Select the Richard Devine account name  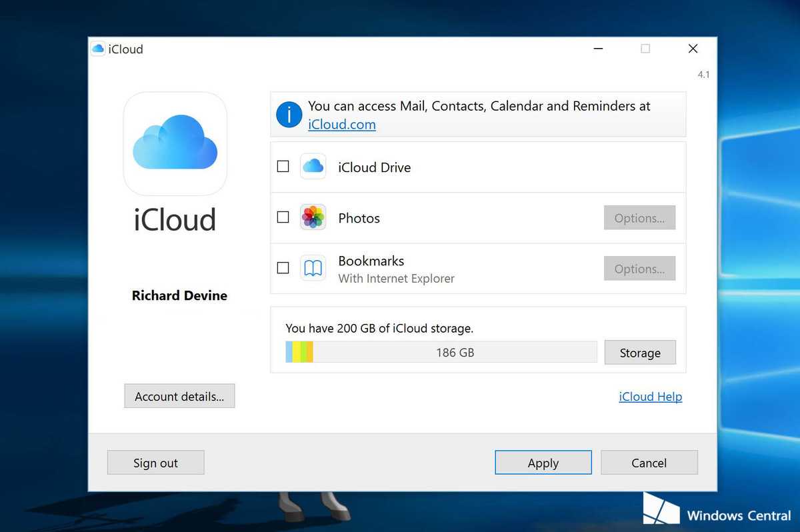click(x=179, y=295)
